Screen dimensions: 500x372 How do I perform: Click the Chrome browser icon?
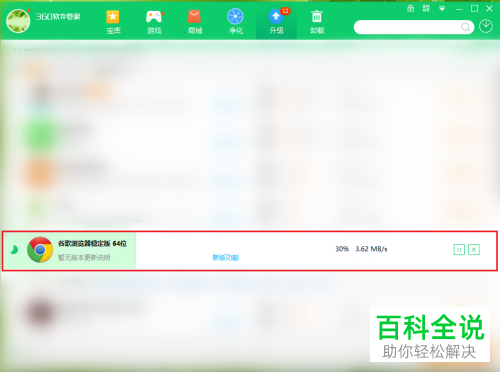40,250
